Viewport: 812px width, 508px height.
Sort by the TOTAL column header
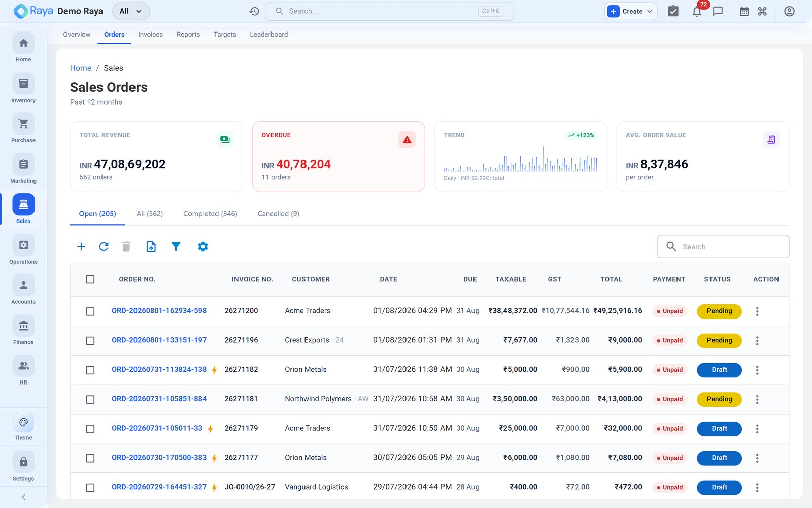tap(611, 279)
